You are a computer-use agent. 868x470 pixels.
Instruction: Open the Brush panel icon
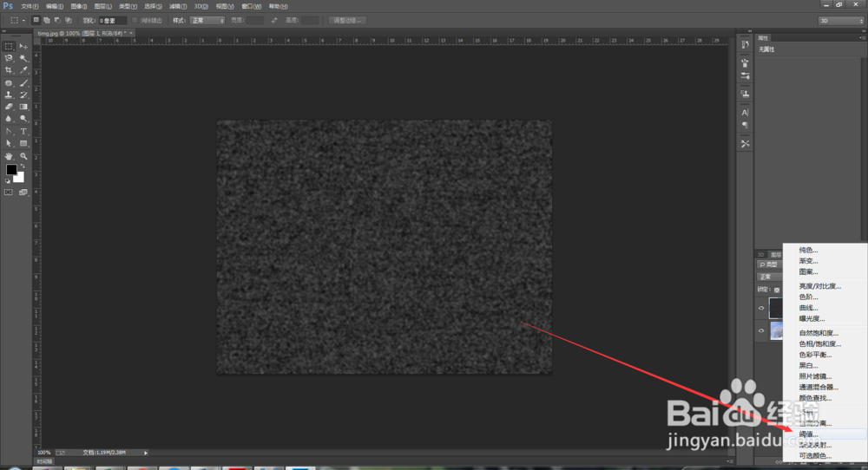745,75
